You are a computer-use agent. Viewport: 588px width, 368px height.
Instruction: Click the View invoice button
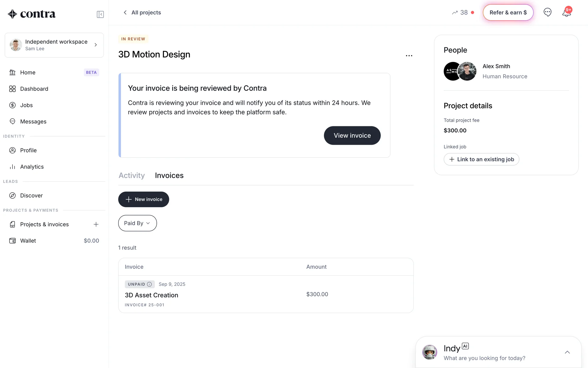[352, 136]
